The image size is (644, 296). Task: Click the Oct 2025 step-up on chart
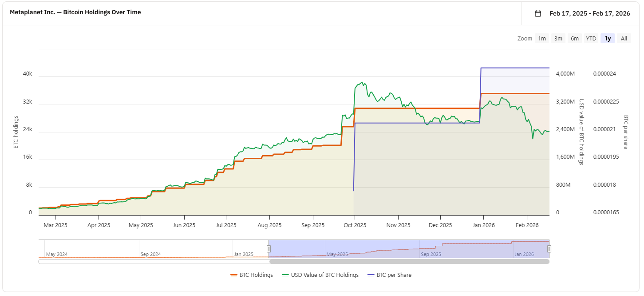click(354, 117)
